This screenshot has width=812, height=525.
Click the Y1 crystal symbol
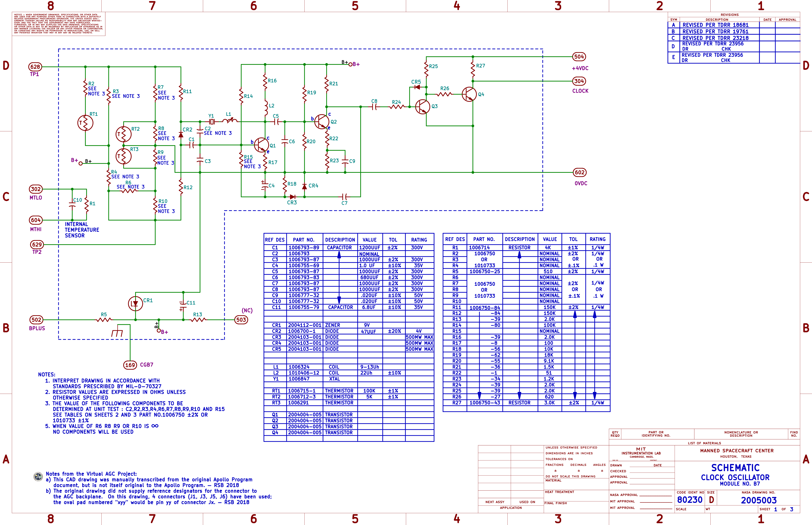pyautogui.click(x=212, y=122)
